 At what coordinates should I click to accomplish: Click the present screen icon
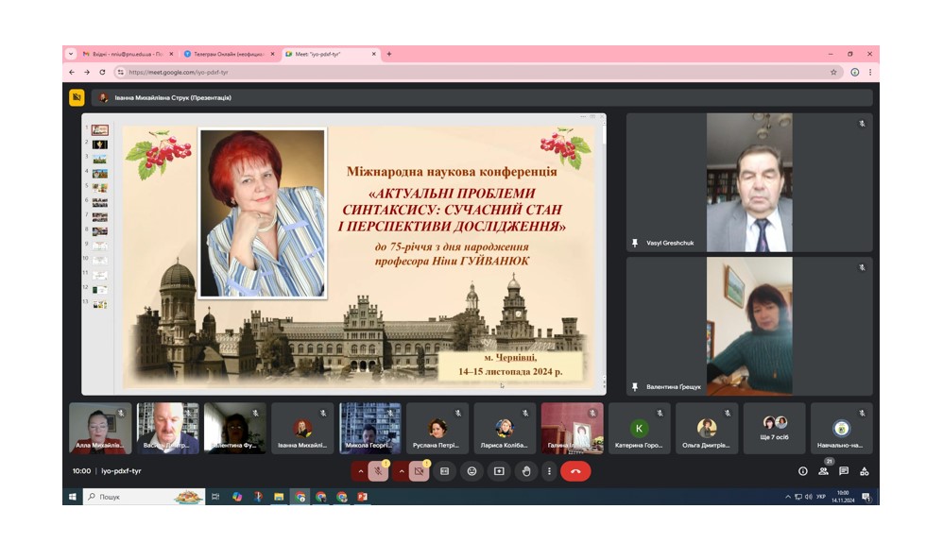tap(499, 471)
